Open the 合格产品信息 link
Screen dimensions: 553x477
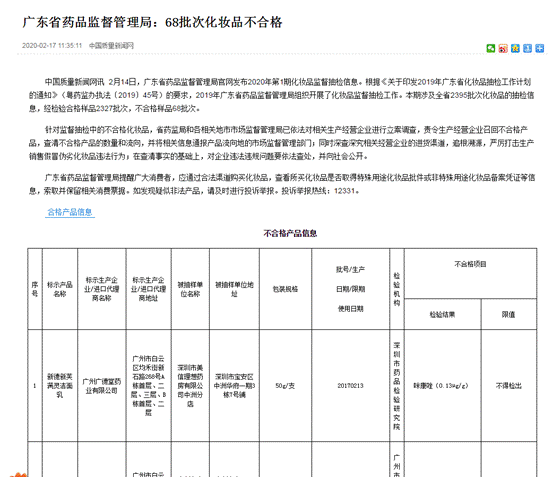click(x=70, y=212)
